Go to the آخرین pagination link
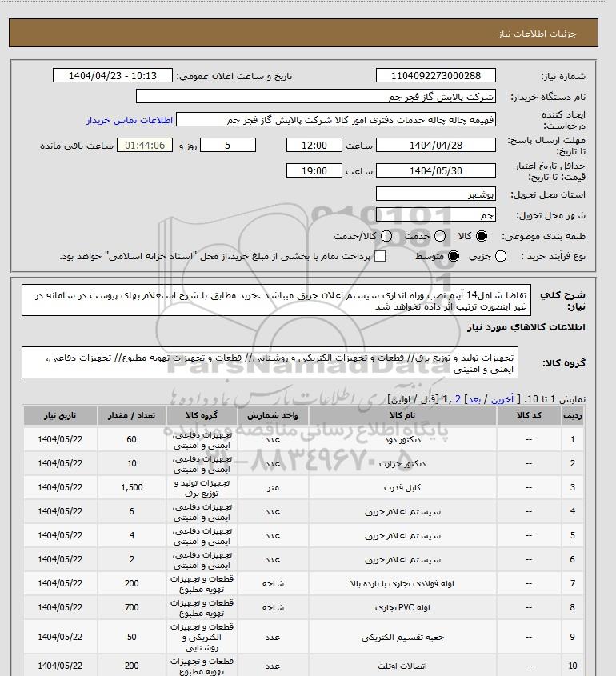The height and width of the screenshot is (676, 616). pyautogui.click(x=502, y=400)
